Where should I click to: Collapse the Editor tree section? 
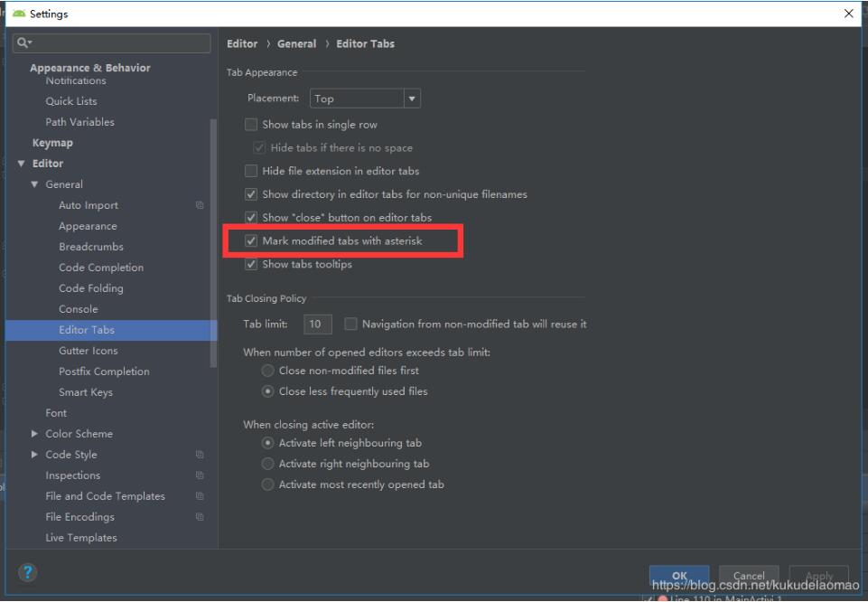pyautogui.click(x=22, y=164)
